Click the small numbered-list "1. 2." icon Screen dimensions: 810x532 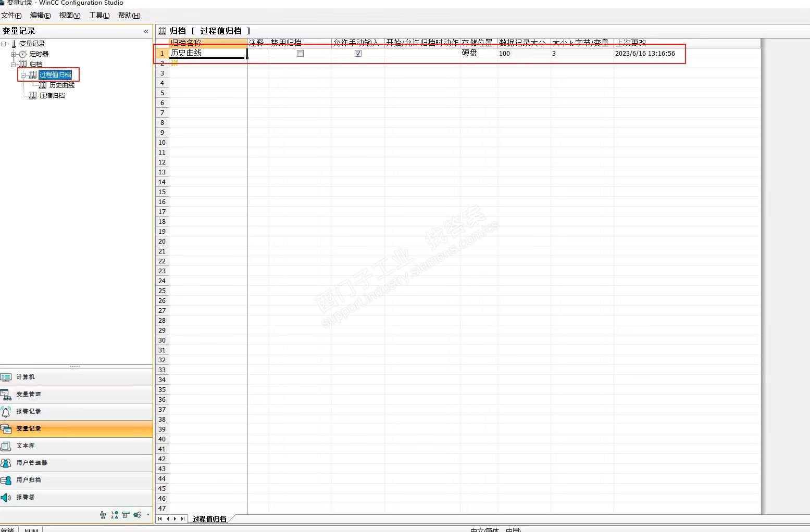[115, 515]
